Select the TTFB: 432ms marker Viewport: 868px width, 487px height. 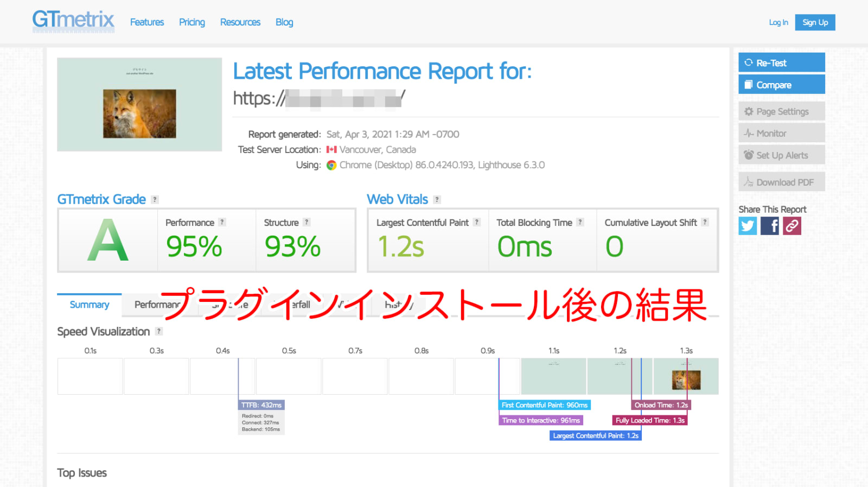tap(261, 405)
